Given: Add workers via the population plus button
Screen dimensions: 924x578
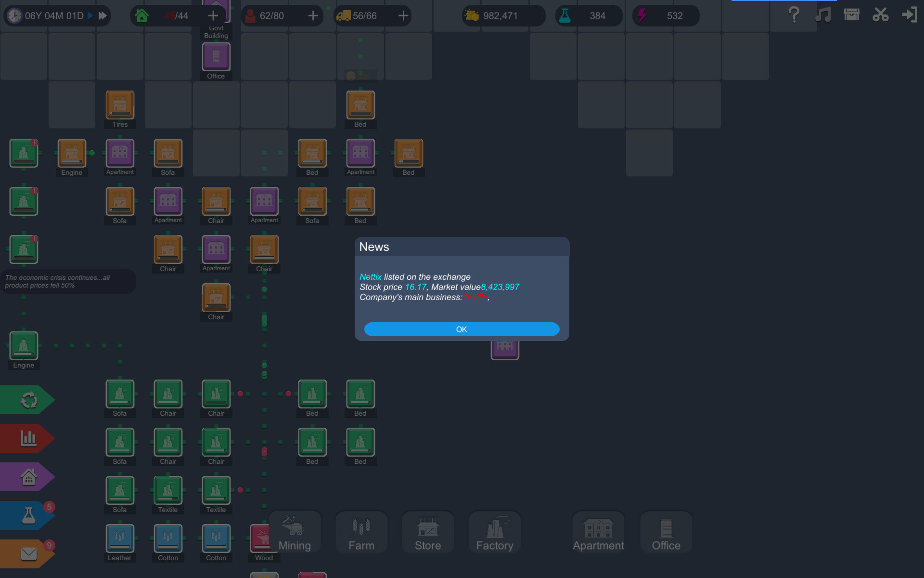Looking at the screenshot, I should tap(313, 15).
